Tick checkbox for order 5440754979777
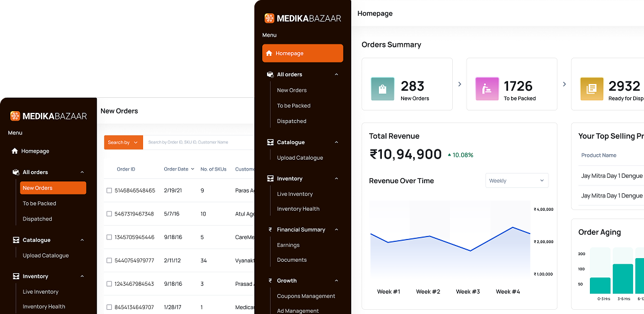Viewport: 644px width, 314px height. click(x=109, y=261)
